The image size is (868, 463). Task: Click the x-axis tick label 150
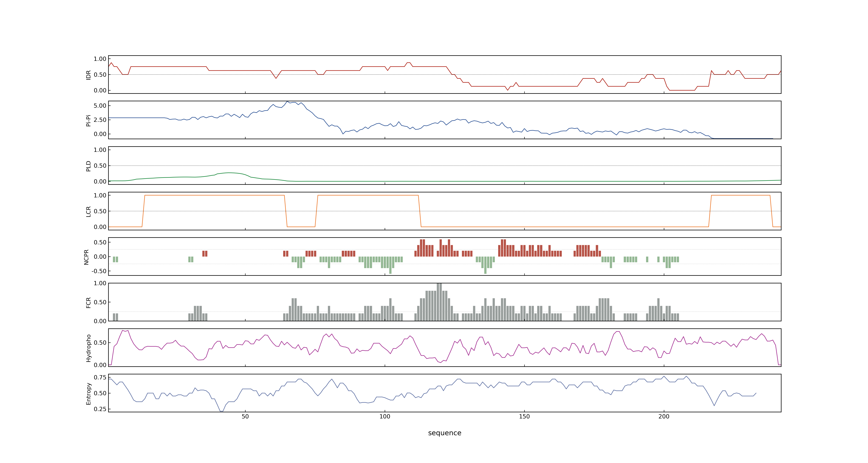[x=524, y=416]
